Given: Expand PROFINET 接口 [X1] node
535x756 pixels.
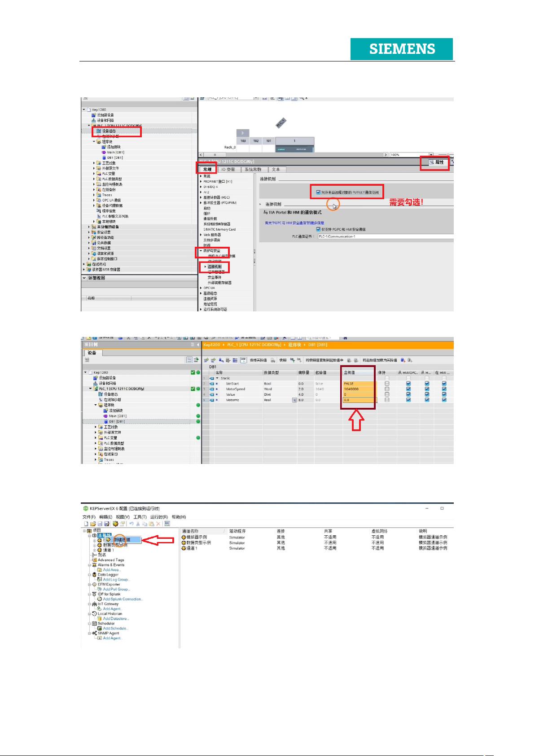Looking at the screenshot, I should click(x=201, y=182).
